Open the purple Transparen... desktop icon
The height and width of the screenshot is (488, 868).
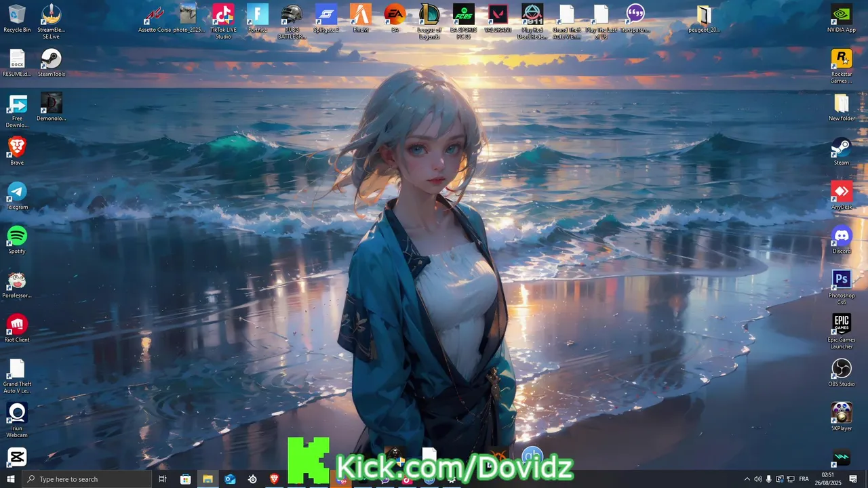coord(635,18)
